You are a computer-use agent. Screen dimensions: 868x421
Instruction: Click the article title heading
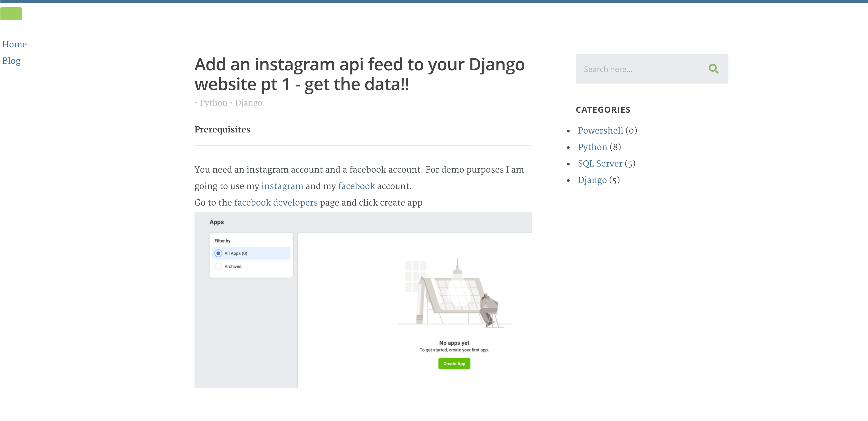(x=360, y=74)
